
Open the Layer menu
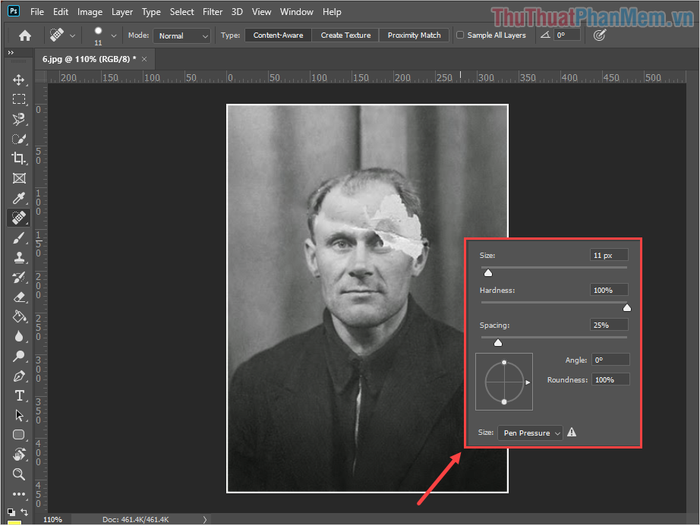[x=122, y=12]
